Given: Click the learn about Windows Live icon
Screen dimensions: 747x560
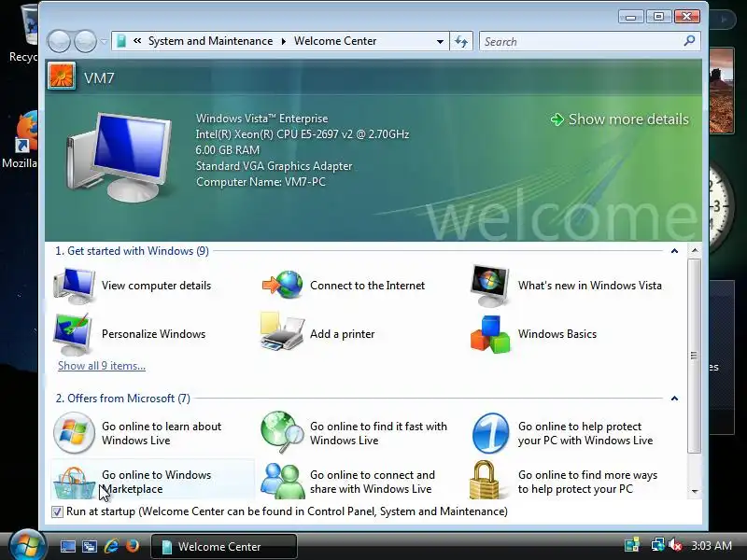Looking at the screenshot, I should click(74, 433).
